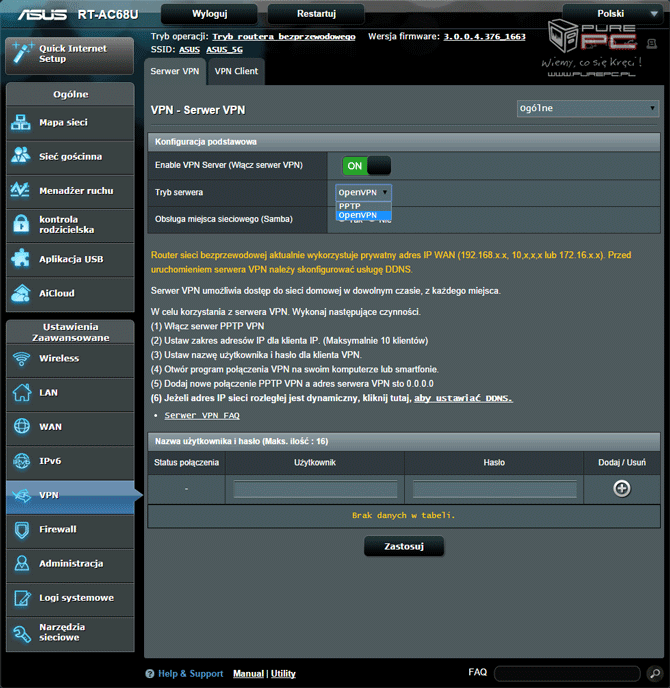This screenshot has width=670, height=688.
Task: Open the Utility link
Action: (283, 674)
